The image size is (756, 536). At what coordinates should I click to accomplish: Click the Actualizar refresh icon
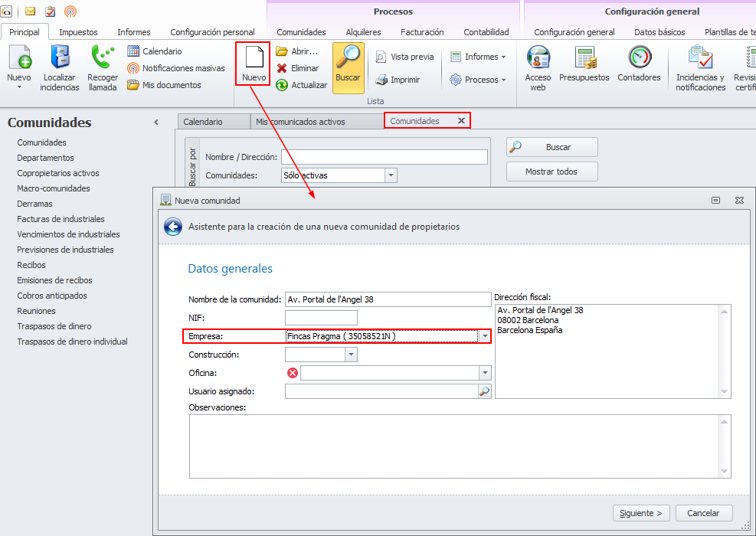(x=282, y=85)
